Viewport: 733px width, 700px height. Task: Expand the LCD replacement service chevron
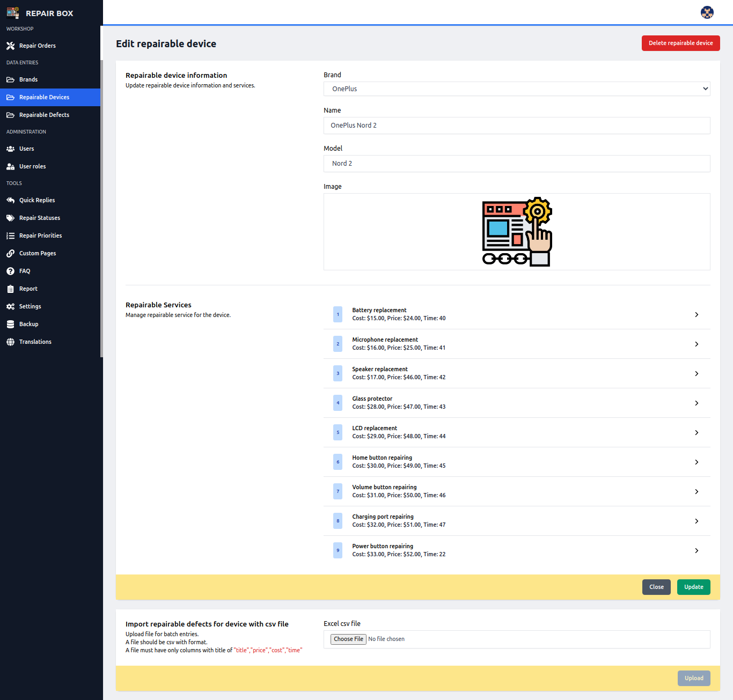point(696,432)
